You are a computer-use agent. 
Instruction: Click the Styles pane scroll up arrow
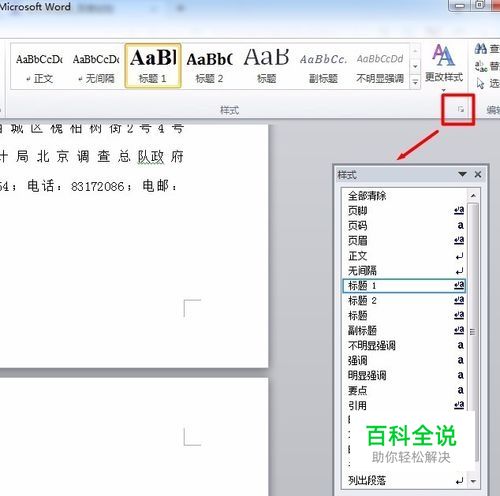click(473, 195)
